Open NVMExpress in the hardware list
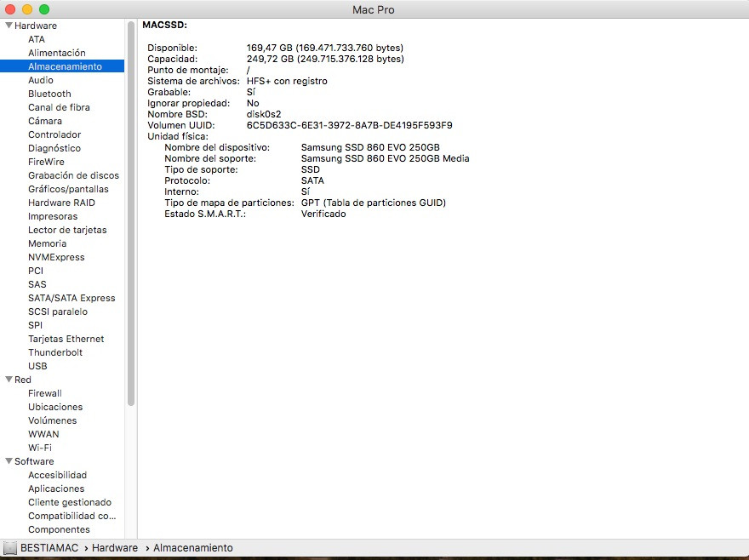749x560 pixels. (56, 257)
